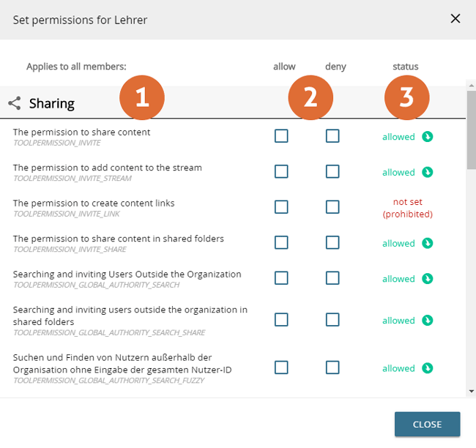476x448 pixels.
Task: Deny TOOLPERMISSION_GLOBAL_AUTHORITY_SEARCH_FUZZY permission
Action: [332, 367]
